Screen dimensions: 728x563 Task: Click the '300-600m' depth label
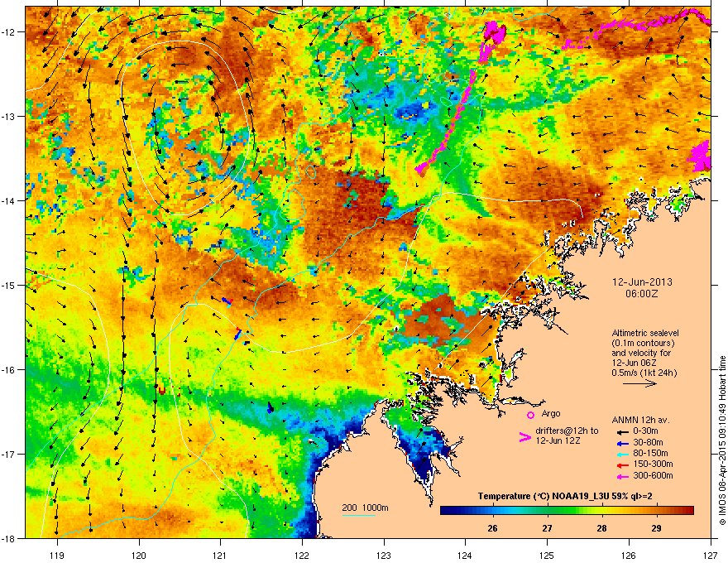[653, 476]
